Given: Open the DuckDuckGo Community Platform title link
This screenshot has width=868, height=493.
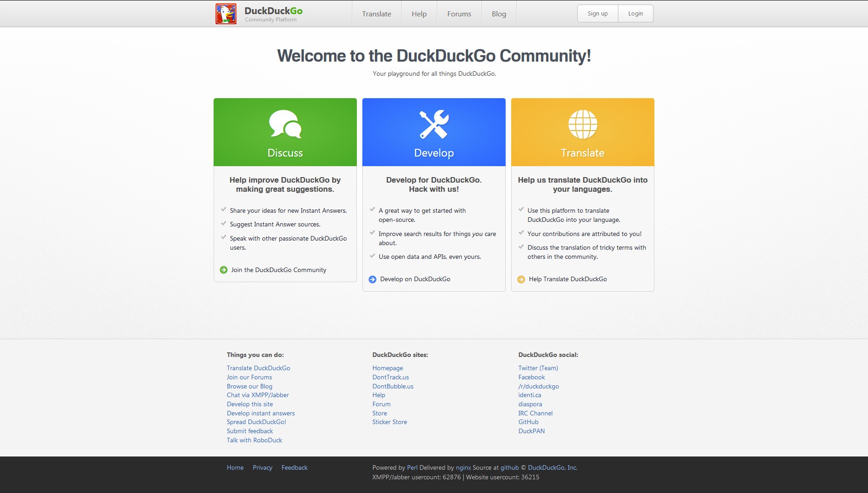Looking at the screenshot, I should click(273, 14).
